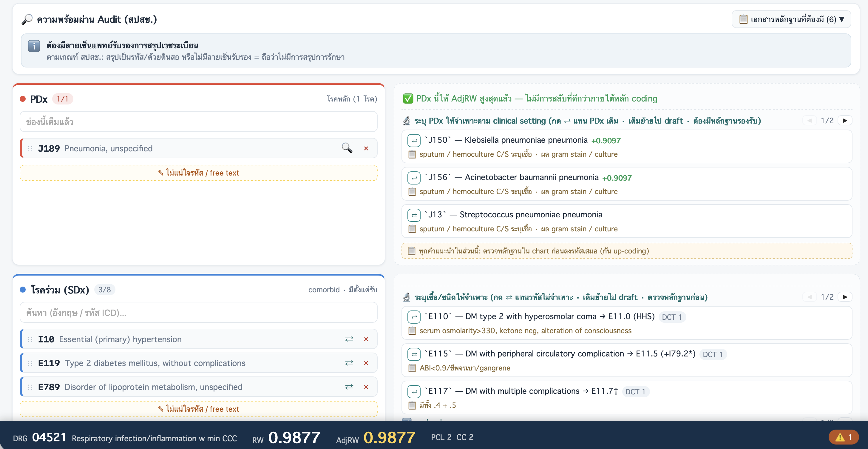
Task: Click the +0.9097 gain on J156
Action: pyautogui.click(x=617, y=178)
